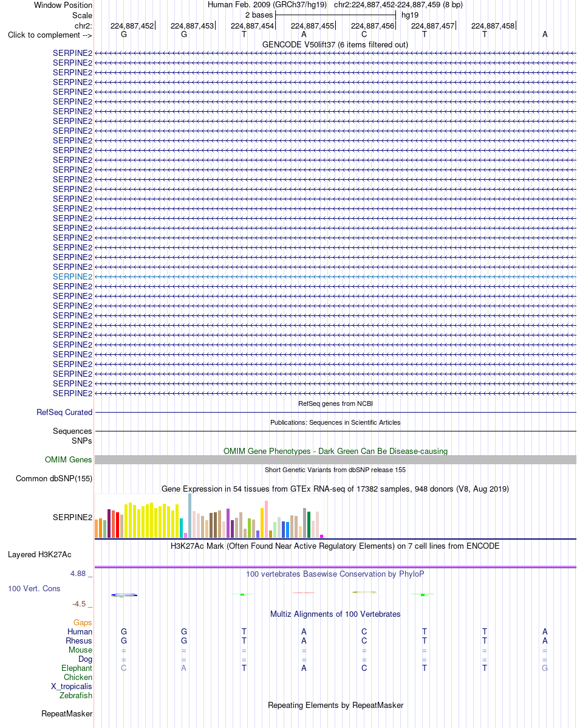The image size is (577, 728).
Task: Click the '2 bases' scale bar
Action: [x=335, y=15]
